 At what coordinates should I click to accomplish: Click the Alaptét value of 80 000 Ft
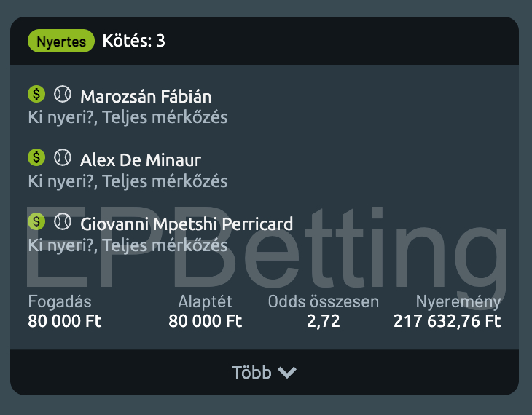click(206, 321)
